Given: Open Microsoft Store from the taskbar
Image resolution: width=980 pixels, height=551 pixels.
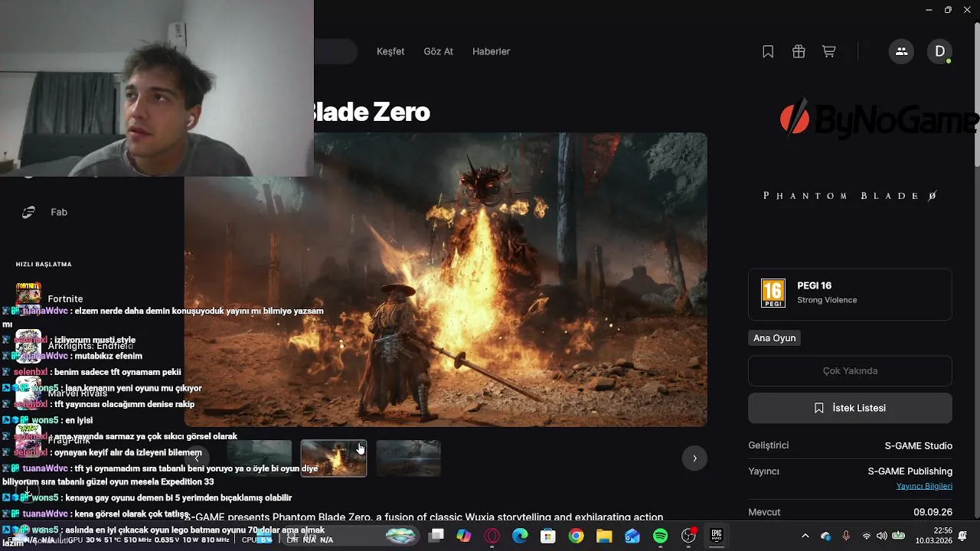Looking at the screenshot, I should [548, 536].
